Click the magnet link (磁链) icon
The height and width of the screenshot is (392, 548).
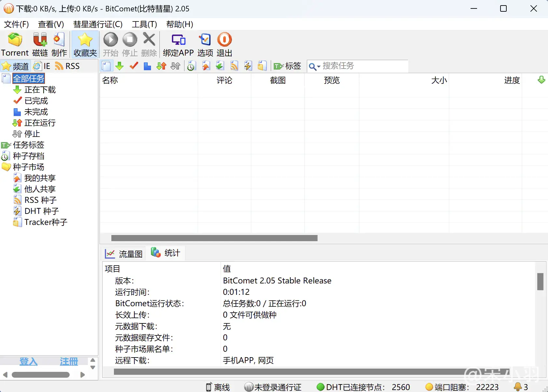tap(40, 40)
